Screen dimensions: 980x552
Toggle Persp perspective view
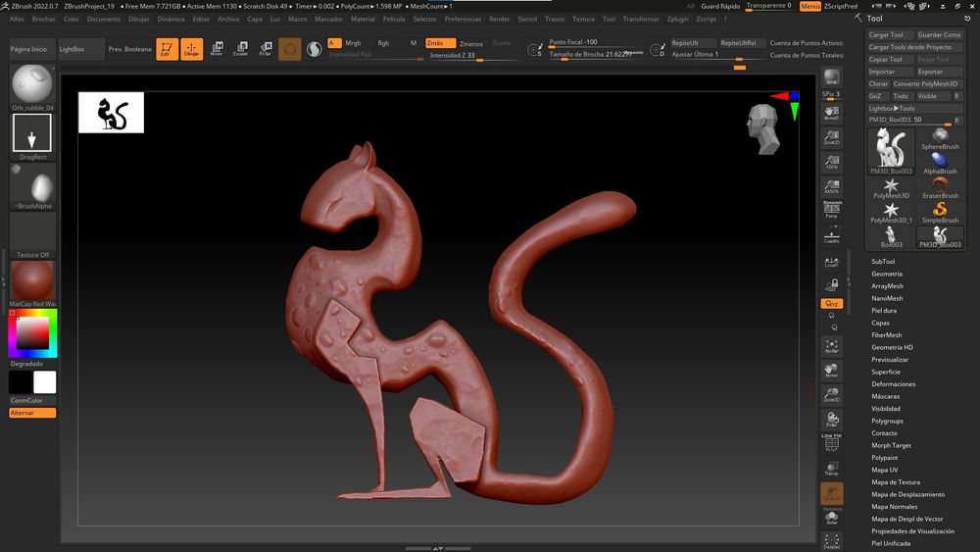pos(832,209)
